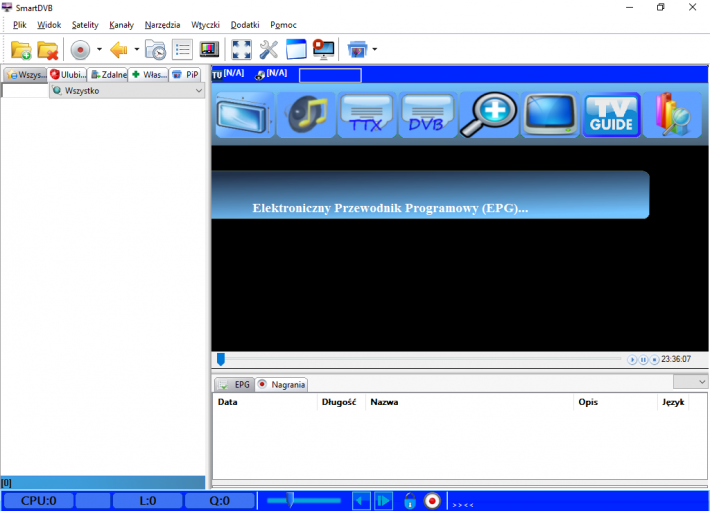The height and width of the screenshot is (511, 710).
Task: Open the TV GUIDE icon
Action: (x=611, y=115)
